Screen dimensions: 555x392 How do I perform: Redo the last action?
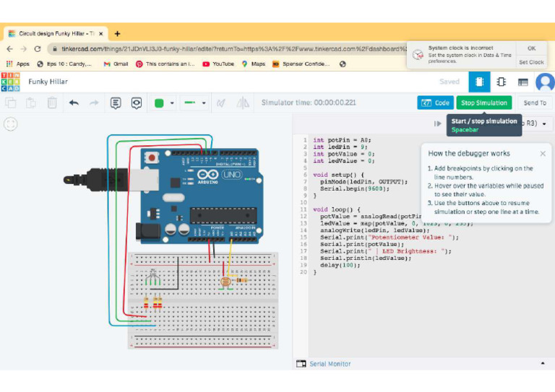pos(94,103)
